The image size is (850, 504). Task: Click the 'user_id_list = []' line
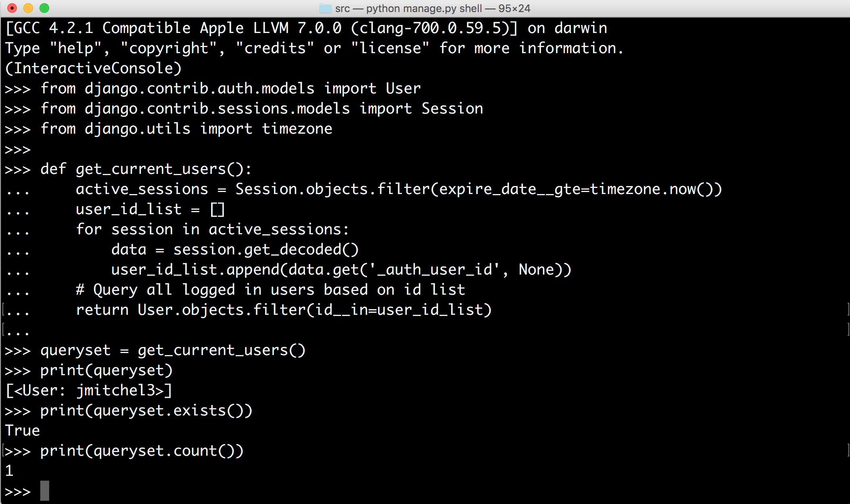click(x=150, y=209)
